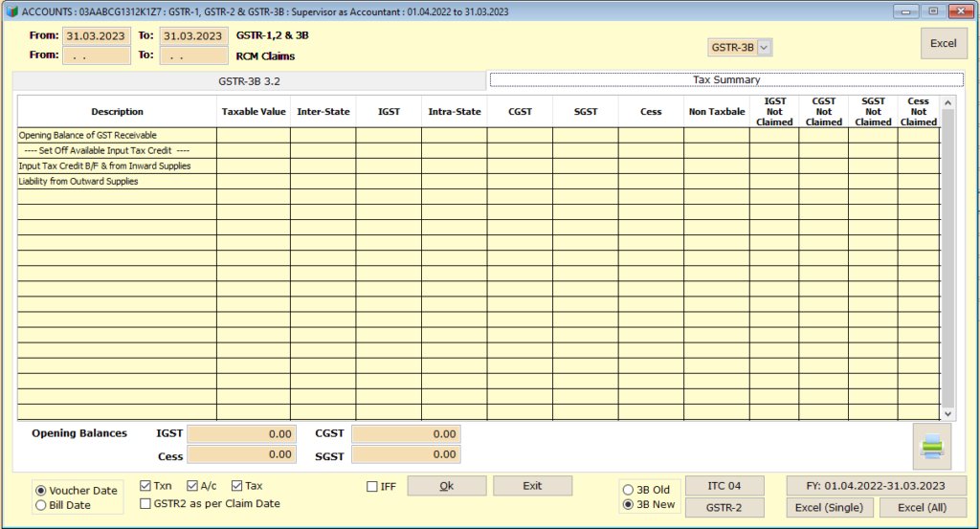Image resolution: width=980 pixels, height=529 pixels.
Task: Click the Excel button at top right
Action: (x=943, y=43)
